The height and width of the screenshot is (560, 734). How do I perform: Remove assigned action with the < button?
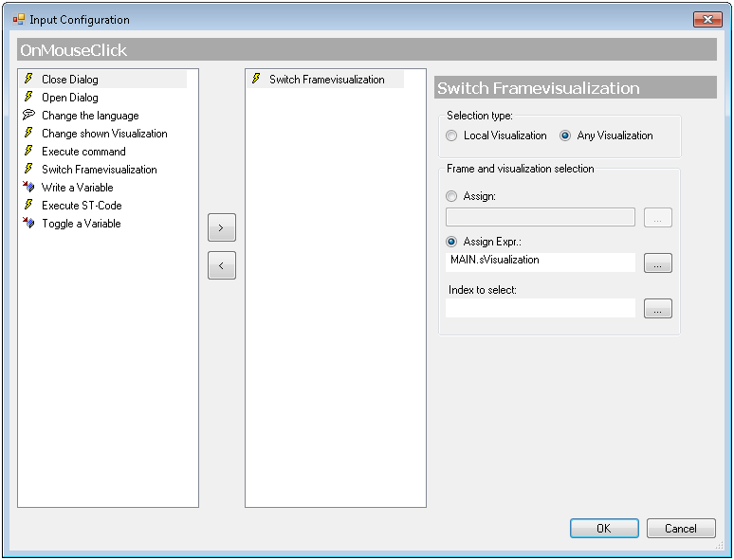click(222, 265)
